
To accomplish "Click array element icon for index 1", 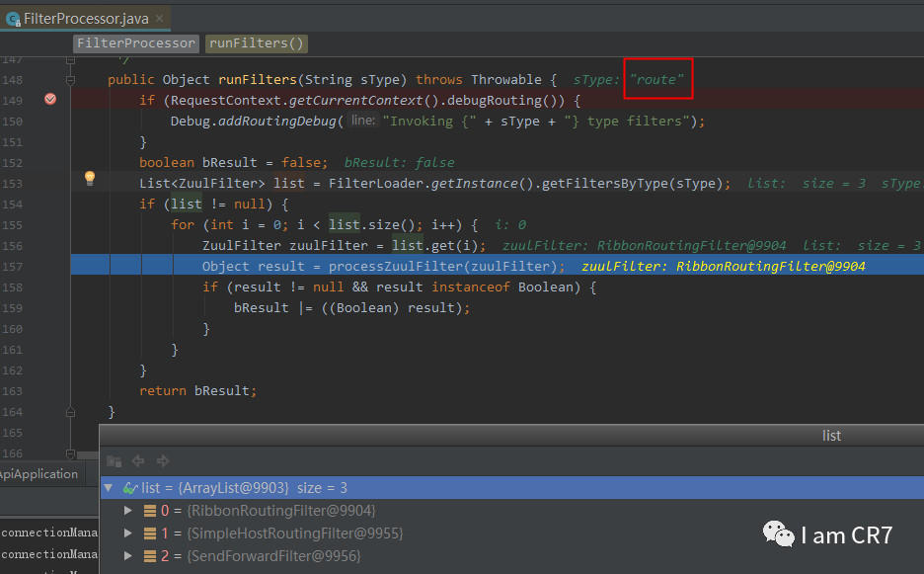I will (150, 533).
